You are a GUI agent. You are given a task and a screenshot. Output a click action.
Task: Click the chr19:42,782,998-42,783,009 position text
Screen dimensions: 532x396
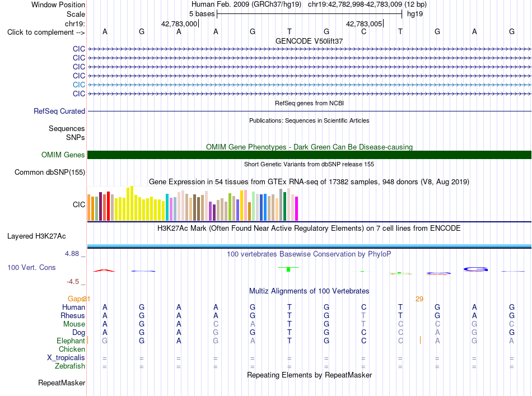pyautogui.click(x=355, y=4)
